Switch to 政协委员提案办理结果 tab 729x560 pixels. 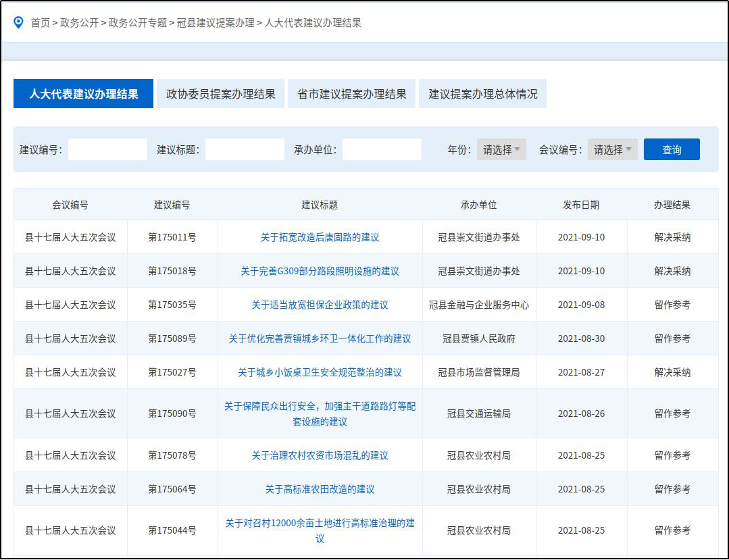coord(220,94)
